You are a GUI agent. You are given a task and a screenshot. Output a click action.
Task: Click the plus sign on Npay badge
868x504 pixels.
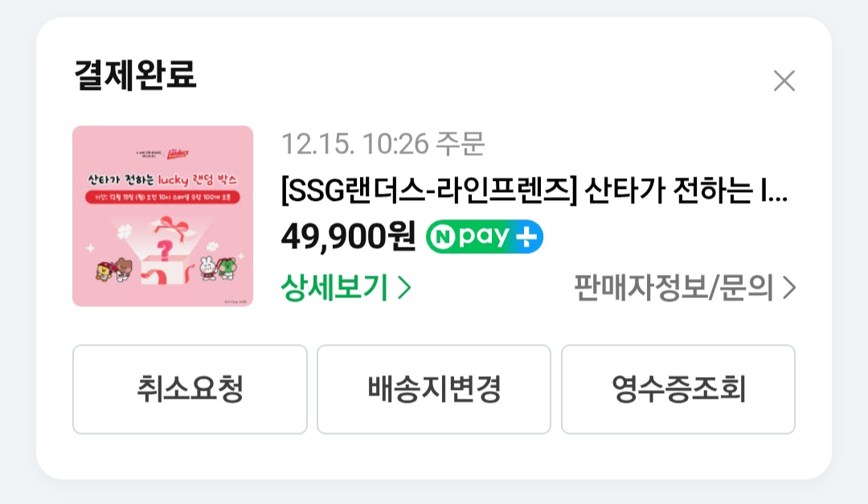(526, 237)
